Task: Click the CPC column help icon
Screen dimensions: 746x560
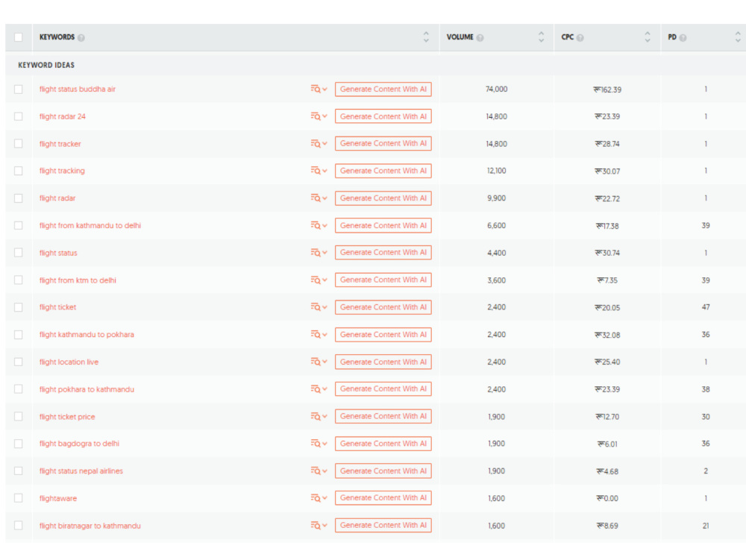Action: tap(580, 37)
